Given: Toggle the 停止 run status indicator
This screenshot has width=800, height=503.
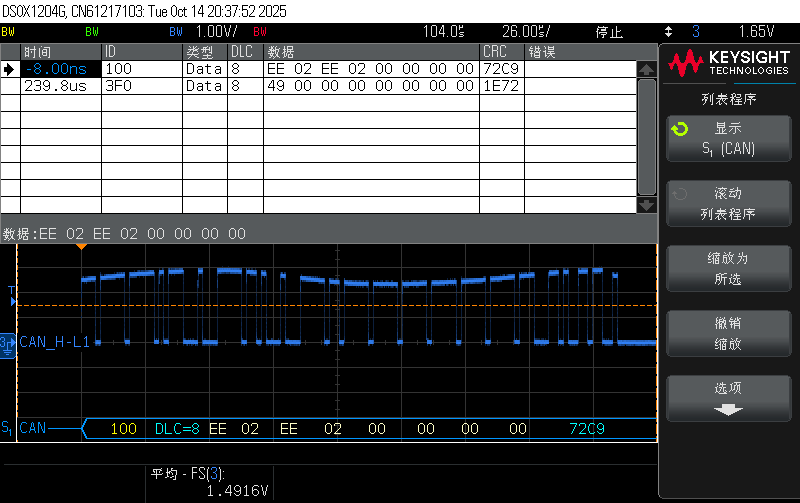Looking at the screenshot, I should pyautogui.click(x=609, y=31).
